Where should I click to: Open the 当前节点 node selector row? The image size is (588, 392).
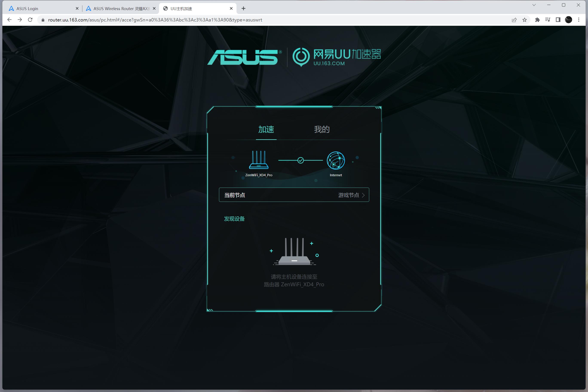click(294, 195)
